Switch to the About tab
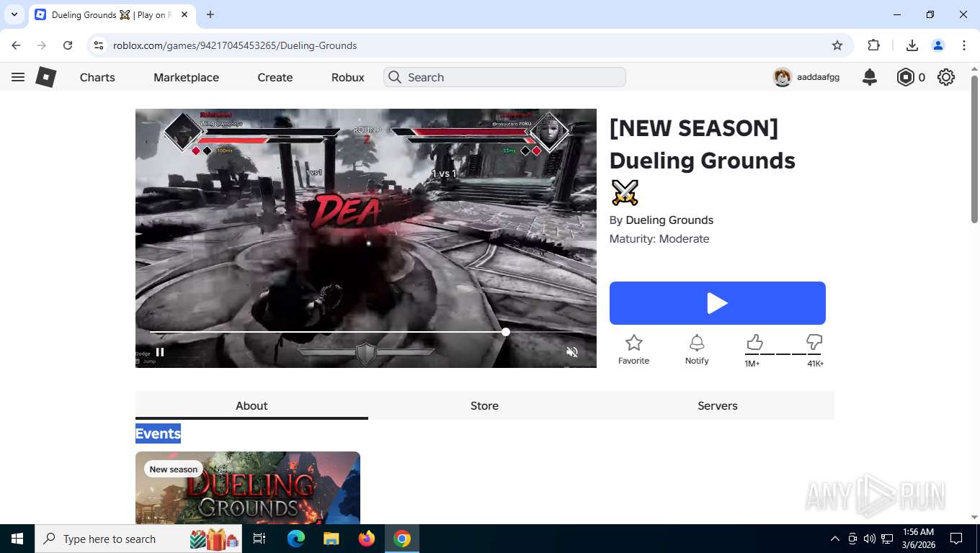 tap(251, 405)
